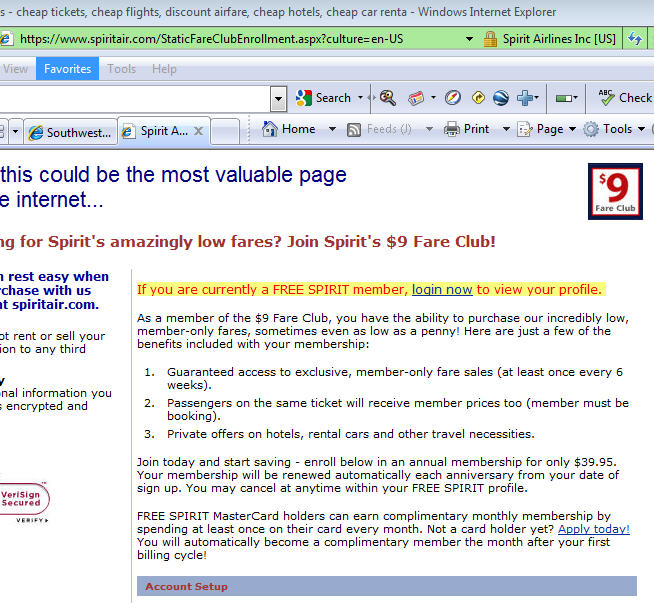Go to the Home page icon
Screen dimensions: 654x603
(269, 129)
